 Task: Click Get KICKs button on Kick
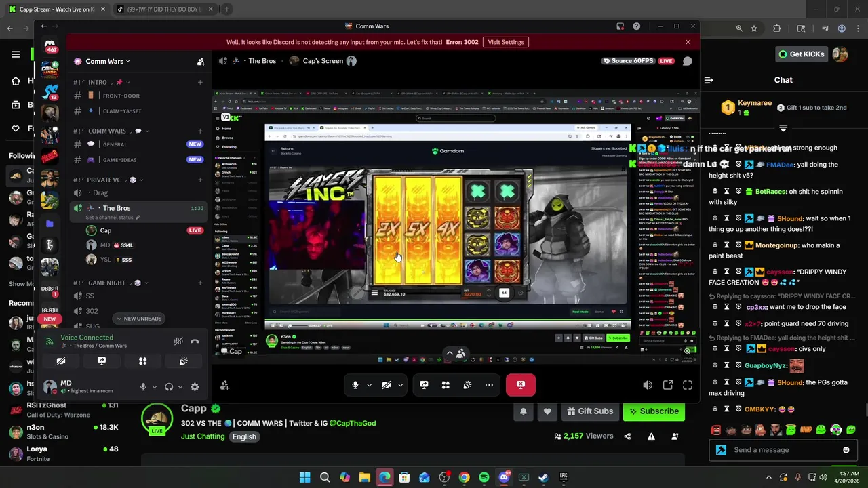tap(801, 54)
